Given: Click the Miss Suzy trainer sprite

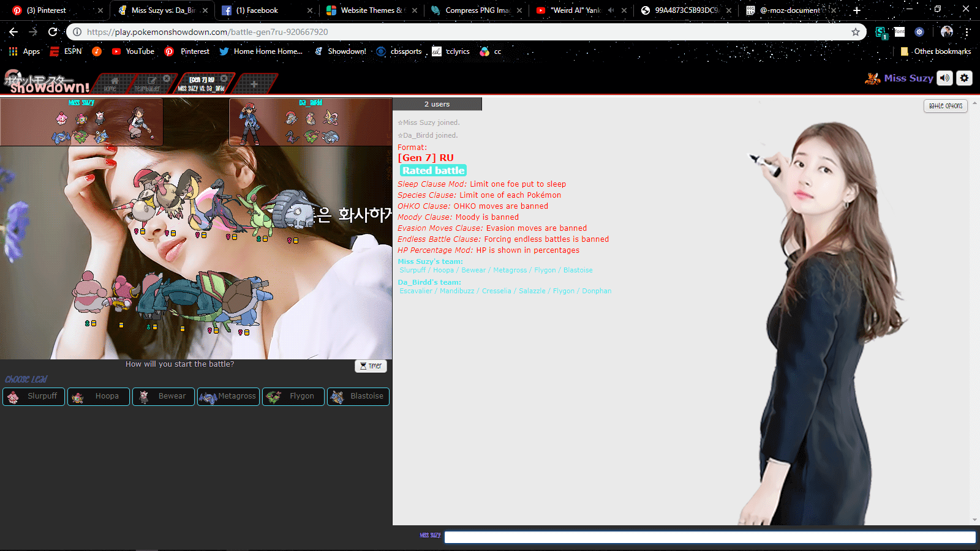Looking at the screenshot, I should pos(141,123).
